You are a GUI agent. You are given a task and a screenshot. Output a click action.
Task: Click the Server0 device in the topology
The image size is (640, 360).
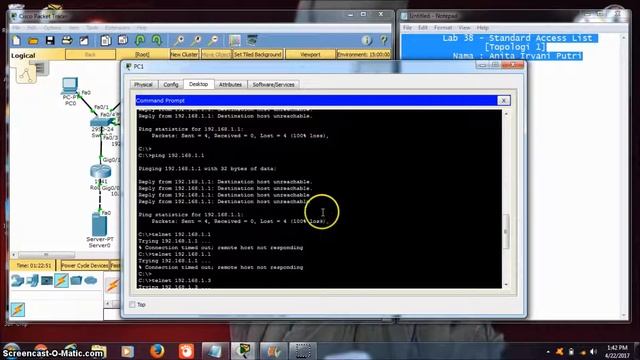[x=100, y=225]
